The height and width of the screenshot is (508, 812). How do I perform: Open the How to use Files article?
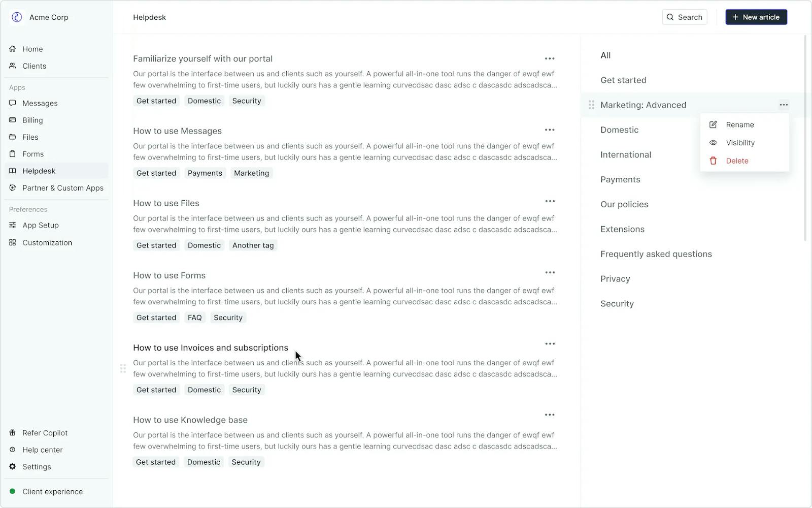[166, 203]
